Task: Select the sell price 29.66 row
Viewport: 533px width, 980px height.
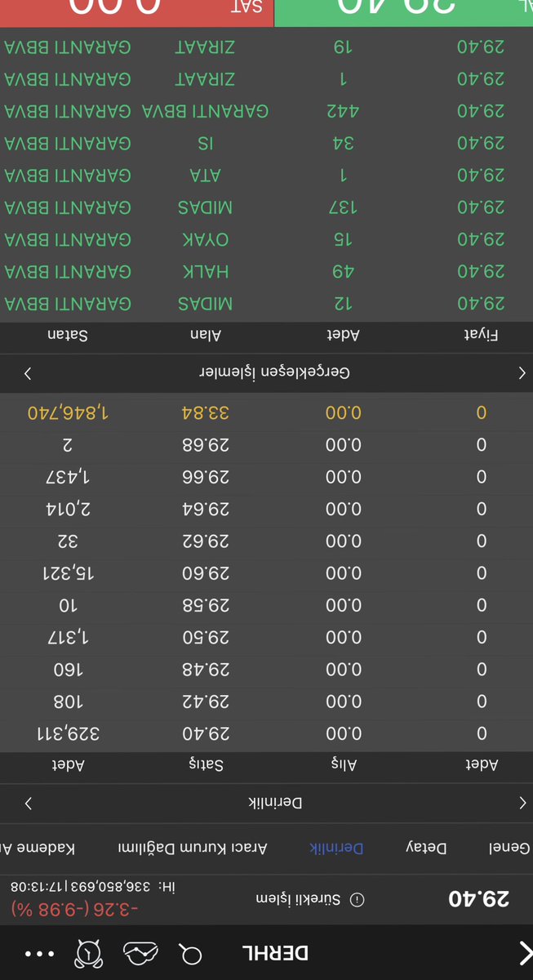Action: click(x=266, y=477)
